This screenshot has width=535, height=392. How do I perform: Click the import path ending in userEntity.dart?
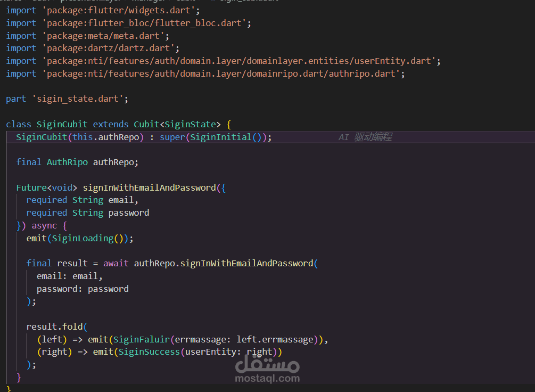[239, 61]
